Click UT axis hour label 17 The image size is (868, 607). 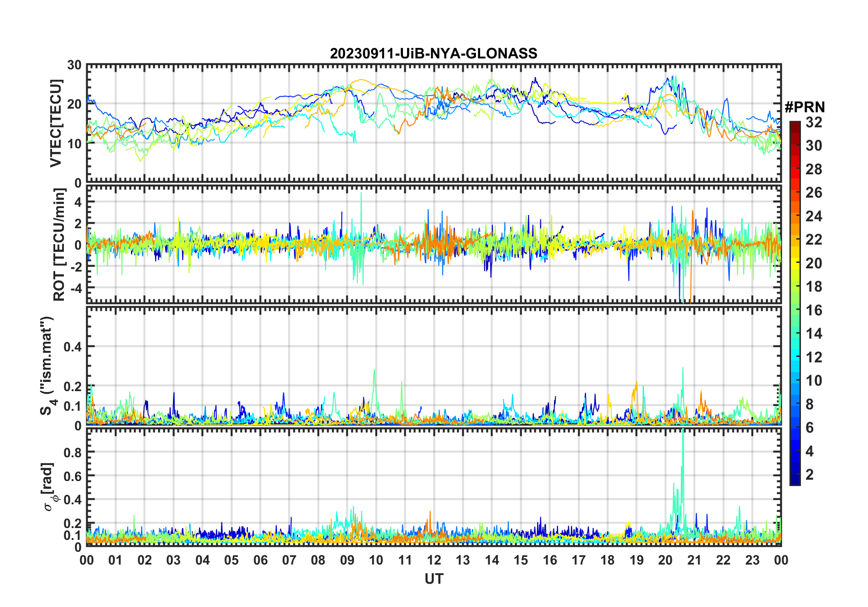tap(579, 560)
